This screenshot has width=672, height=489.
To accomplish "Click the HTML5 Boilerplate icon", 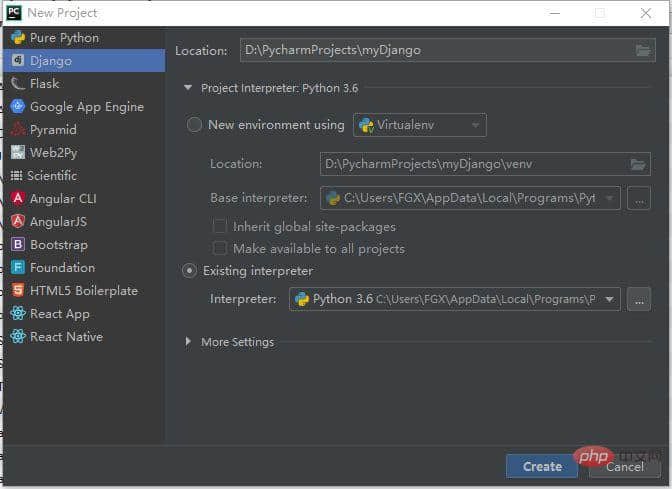I will click(x=18, y=291).
